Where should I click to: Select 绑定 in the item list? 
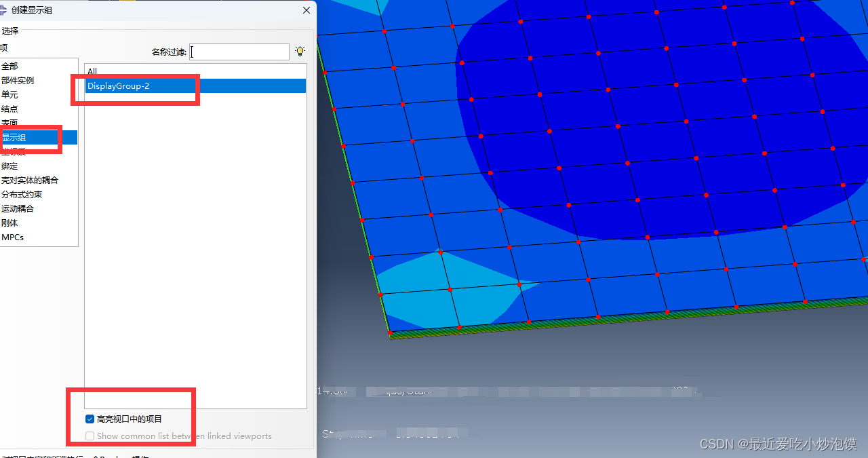point(9,166)
